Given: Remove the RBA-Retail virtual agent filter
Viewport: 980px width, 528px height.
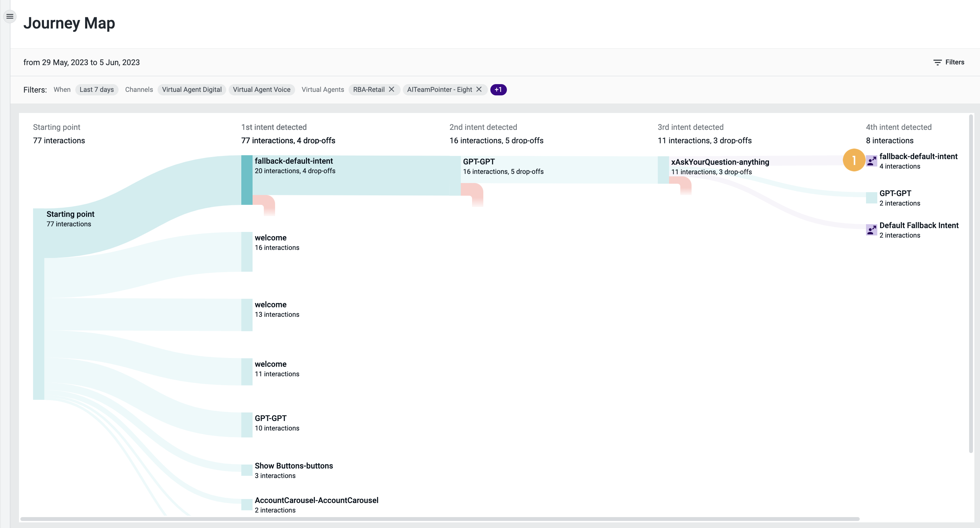Looking at the screenshot, I should point(392,89).
